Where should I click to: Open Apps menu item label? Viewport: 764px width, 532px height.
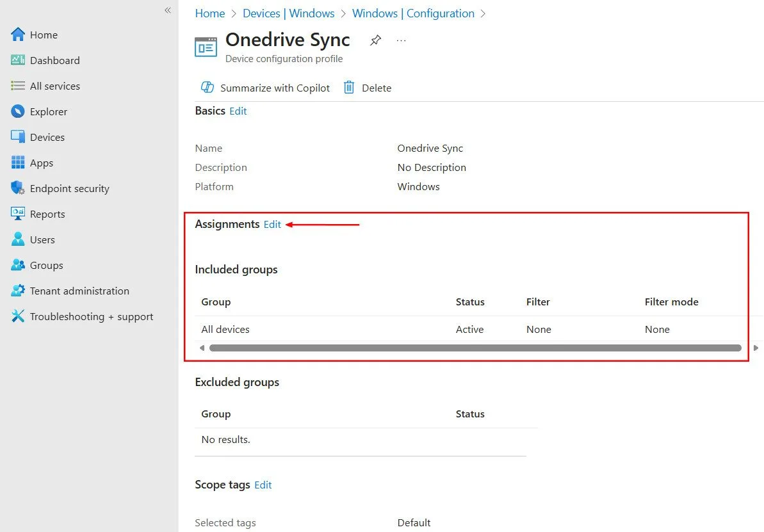click(x=42, y=163)
